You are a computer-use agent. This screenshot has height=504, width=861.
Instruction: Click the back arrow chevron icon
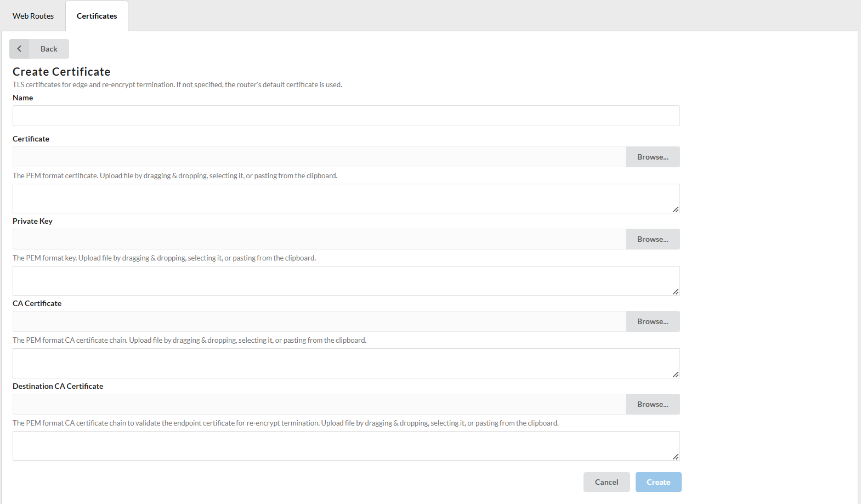coord(19,49)
